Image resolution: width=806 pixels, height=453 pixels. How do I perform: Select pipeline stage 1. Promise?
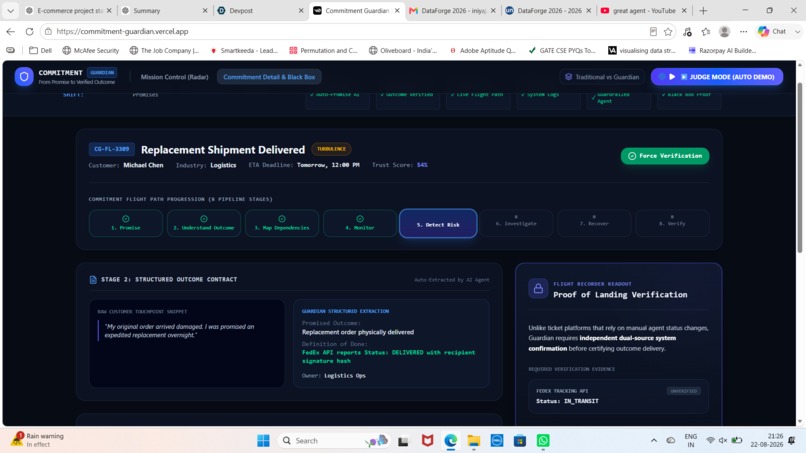125,223
